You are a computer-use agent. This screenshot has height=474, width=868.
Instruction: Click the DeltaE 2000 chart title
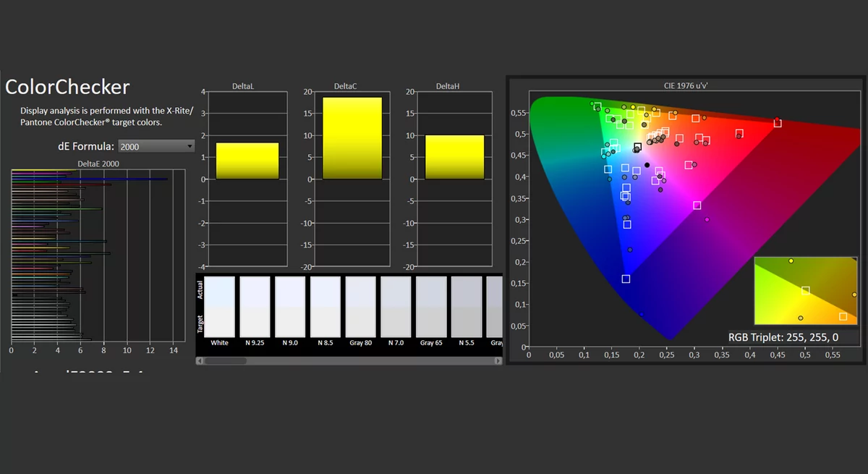[x=98, y=164]
